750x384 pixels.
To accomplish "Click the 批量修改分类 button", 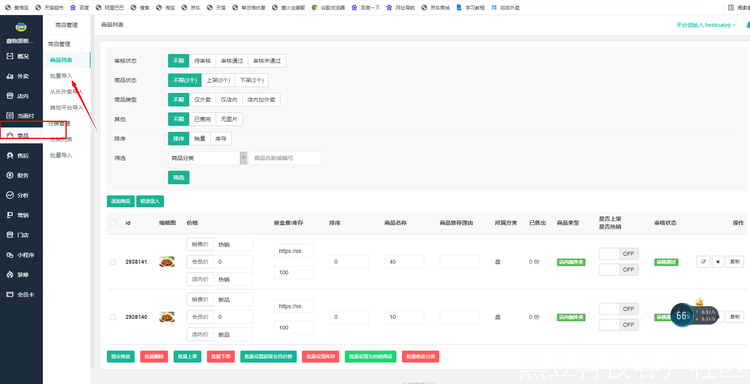I will (420, 356).
